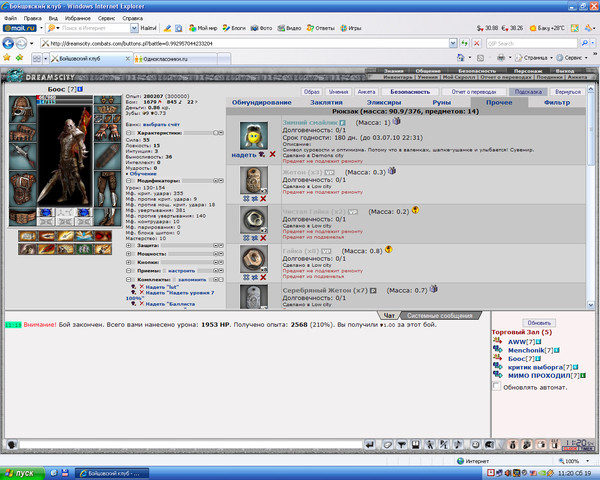The width and height of the screenshot is (600, 480).
Task: Expand the Защита section
Action: (129, 245)
